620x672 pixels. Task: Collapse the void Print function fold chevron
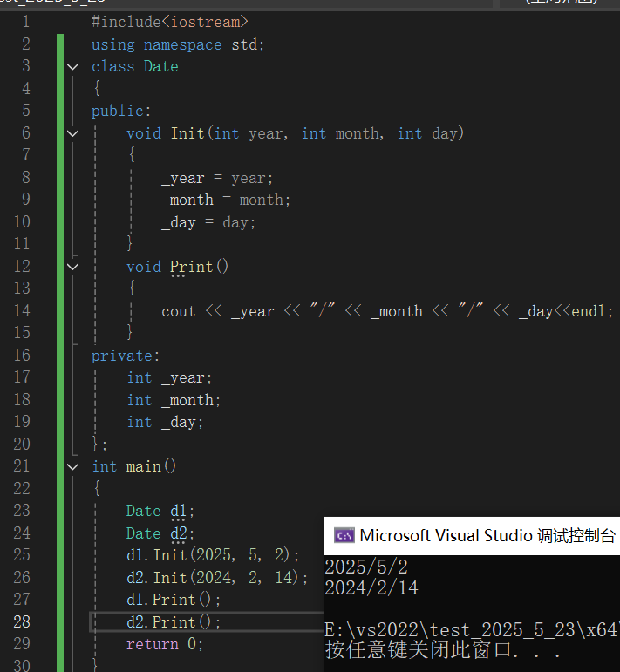73,267
